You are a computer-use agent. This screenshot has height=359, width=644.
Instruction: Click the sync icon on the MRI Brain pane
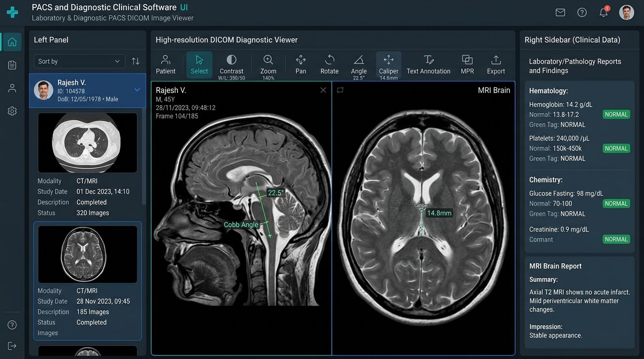[x=340, y=90]
